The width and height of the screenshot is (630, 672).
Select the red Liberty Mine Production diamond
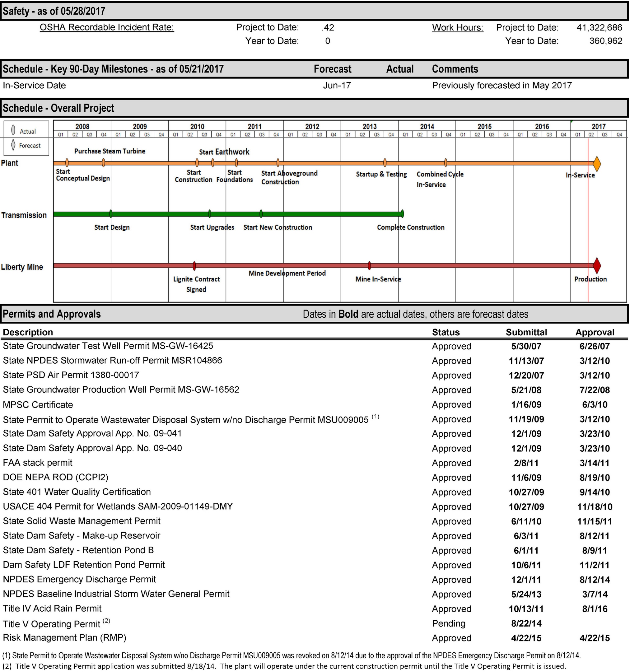[x=597, y=266]
